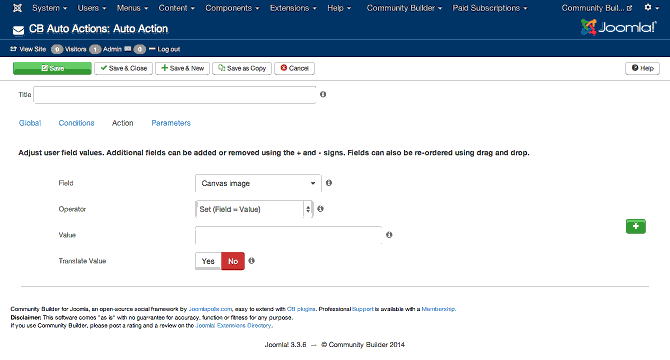
Task: Click Save & New
Action: pos(182,68)
